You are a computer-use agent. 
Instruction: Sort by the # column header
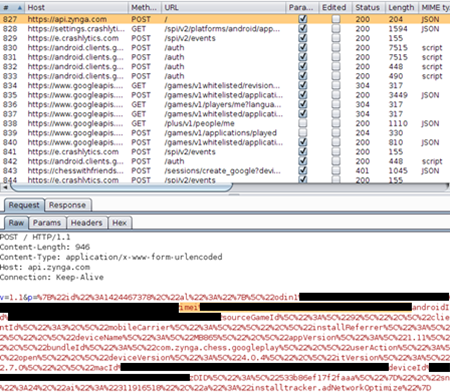click(12, 7)
